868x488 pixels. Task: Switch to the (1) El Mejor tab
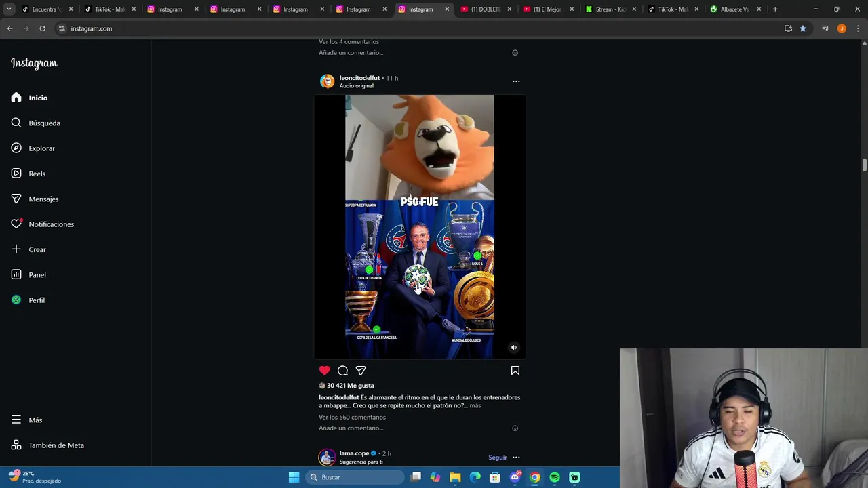pos(548,9)
